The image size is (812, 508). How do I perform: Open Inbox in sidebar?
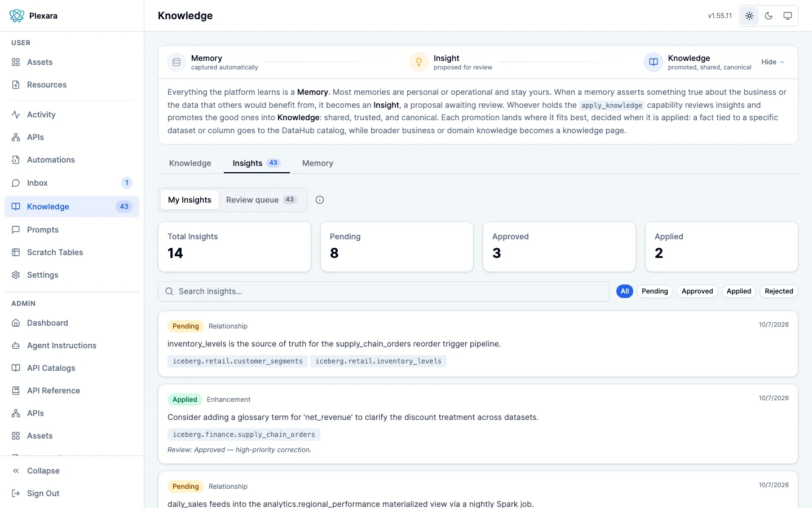72,183
